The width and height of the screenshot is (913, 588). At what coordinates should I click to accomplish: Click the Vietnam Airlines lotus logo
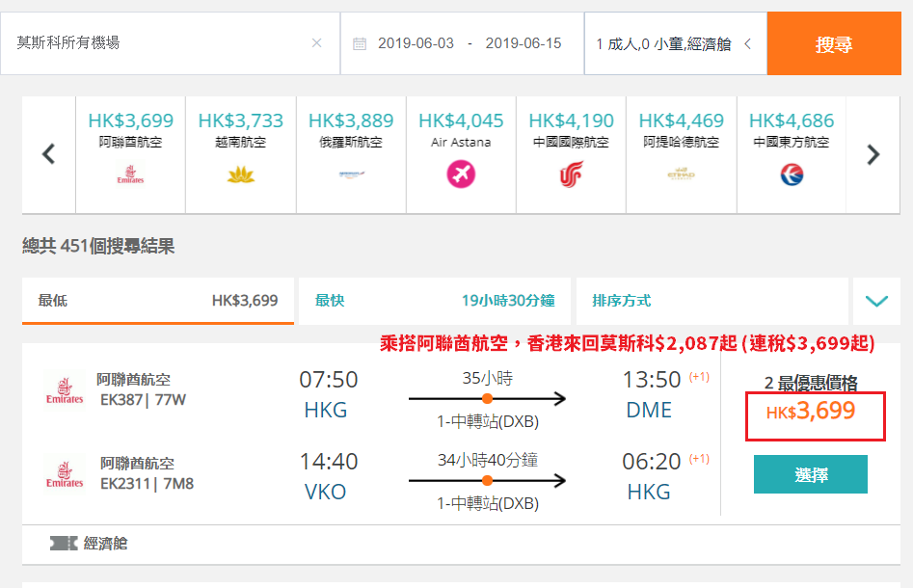240,174
